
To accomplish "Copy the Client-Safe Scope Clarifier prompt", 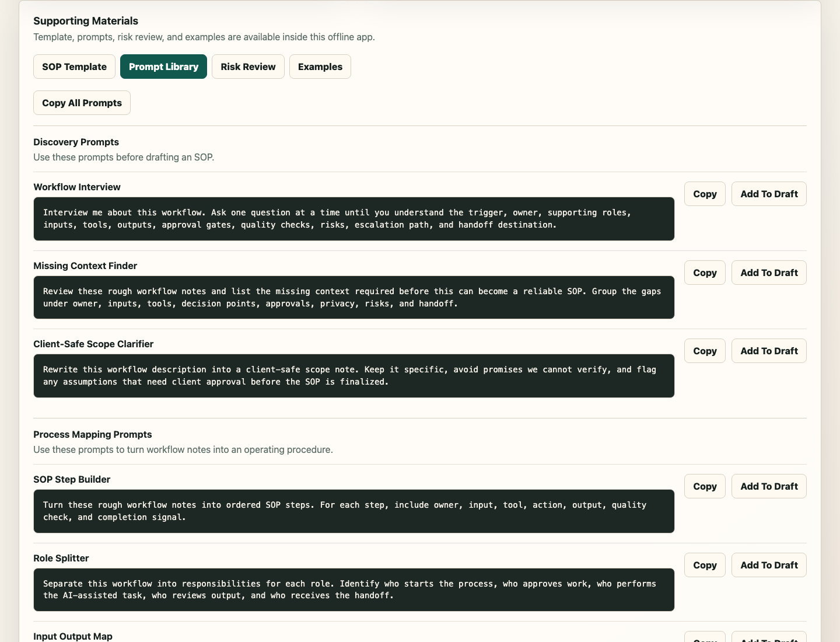I will (x=705, y=351).
